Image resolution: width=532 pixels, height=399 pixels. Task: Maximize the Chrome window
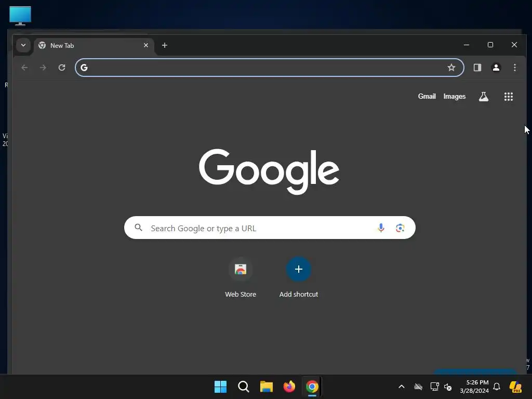[490, 45]
